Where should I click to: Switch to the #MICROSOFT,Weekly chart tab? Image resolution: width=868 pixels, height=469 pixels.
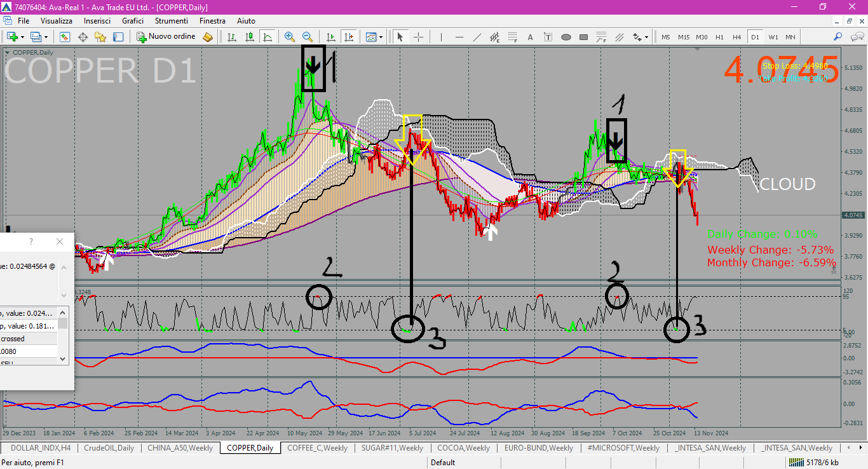point(623,447)
